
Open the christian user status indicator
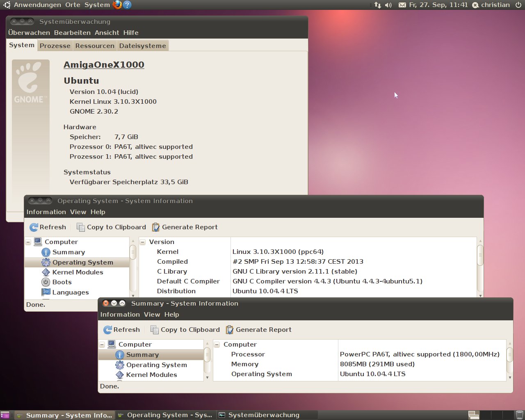click(491, 5)
